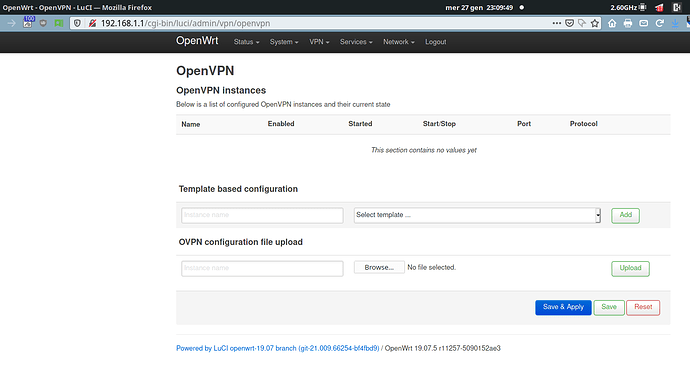Click the Started column header
This screenshot has height=379, width=690.
pos(360,124)
